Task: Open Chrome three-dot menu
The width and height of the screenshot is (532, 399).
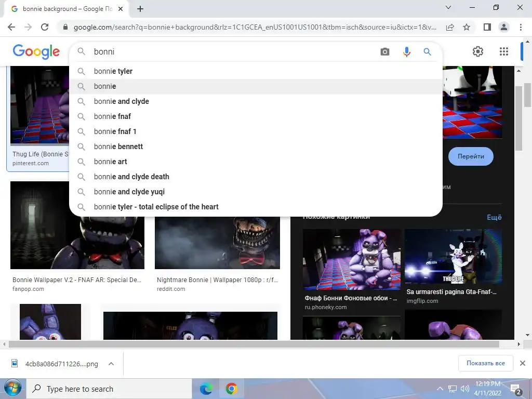Action: tap(521, 27)
